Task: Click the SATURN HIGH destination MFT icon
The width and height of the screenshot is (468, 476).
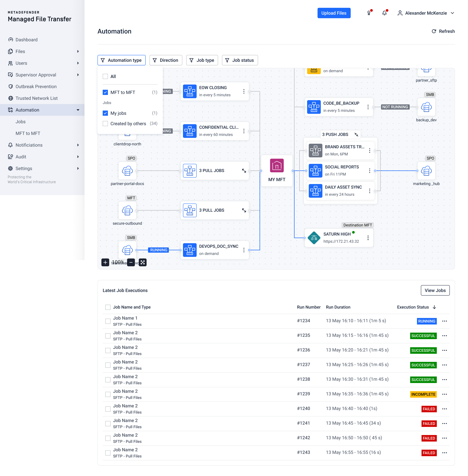Action: coord(314,238)
